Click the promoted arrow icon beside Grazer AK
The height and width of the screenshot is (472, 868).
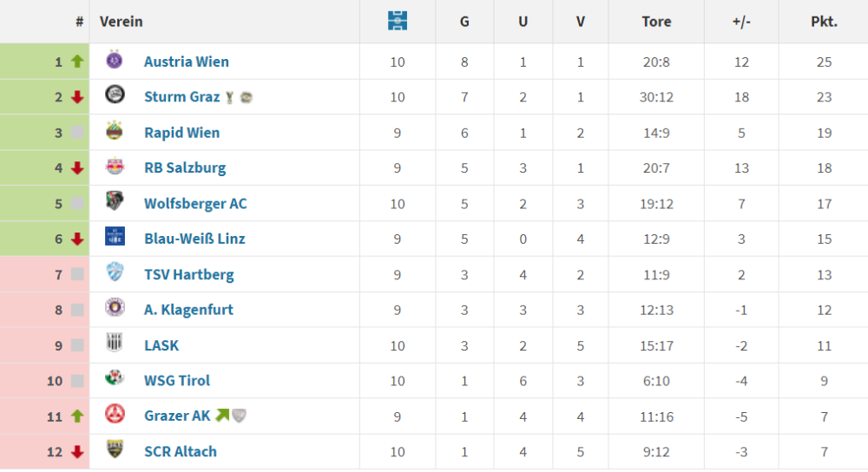[222, 416]
